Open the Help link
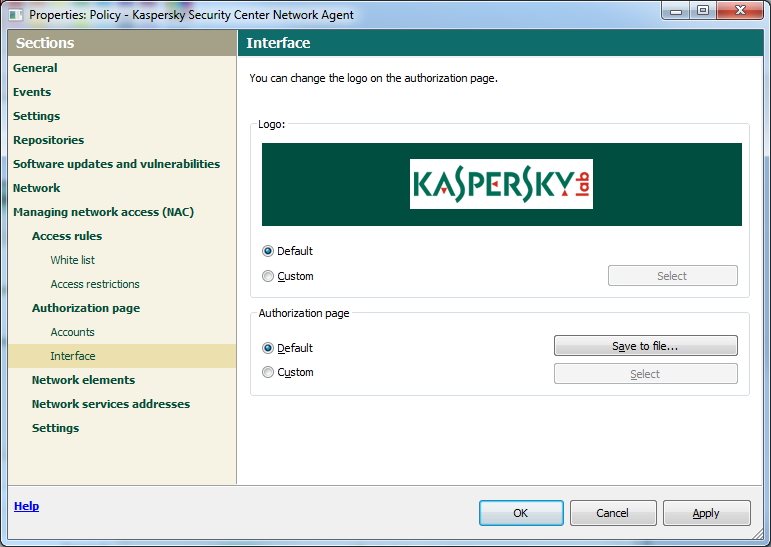 27,506
